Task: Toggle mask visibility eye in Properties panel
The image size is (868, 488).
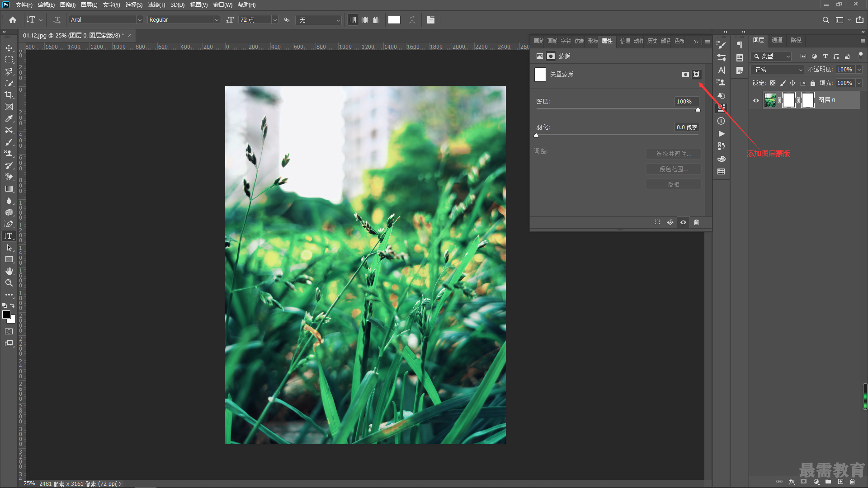Action: click(683, 222)
